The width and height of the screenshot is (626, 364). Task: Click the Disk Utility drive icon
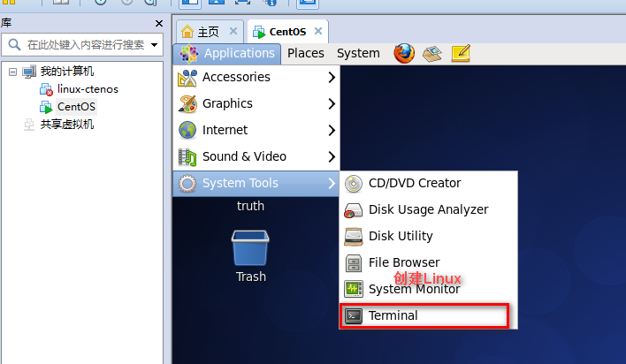pos(354,236)
